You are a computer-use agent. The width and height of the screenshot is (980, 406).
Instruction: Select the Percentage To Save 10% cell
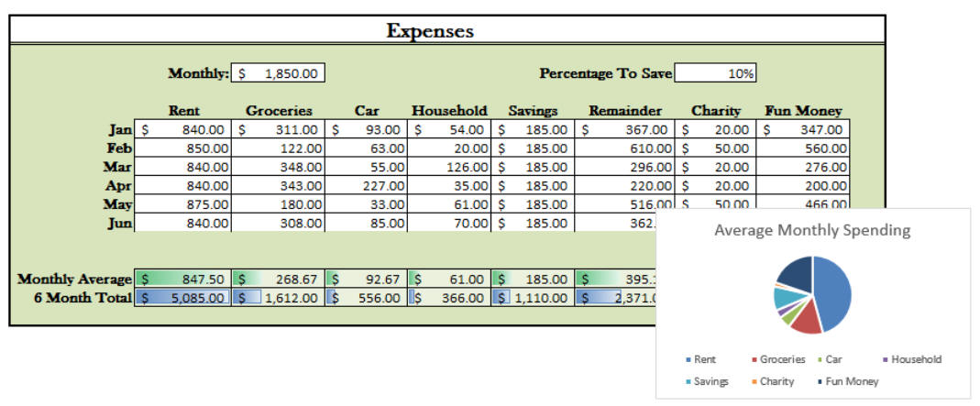point(715,73)
